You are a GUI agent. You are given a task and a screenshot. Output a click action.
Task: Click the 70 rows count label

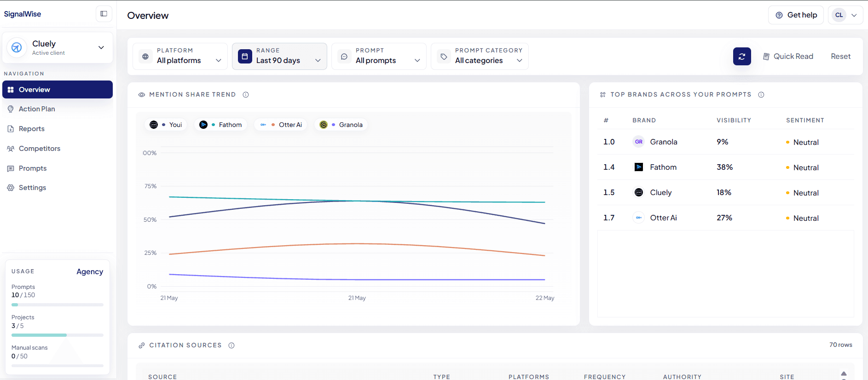(x=840, y=345)
